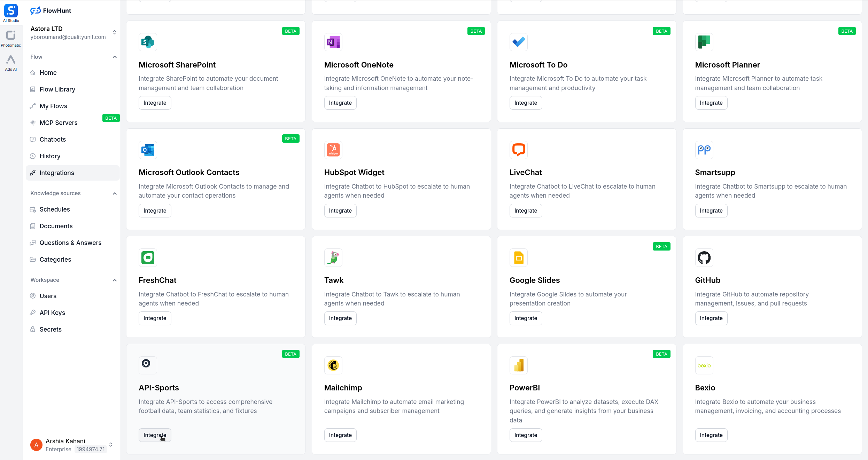Screen dimensions: 868x460
Task: Collapse the Knowledge sources section
Action: coord(115,193)
